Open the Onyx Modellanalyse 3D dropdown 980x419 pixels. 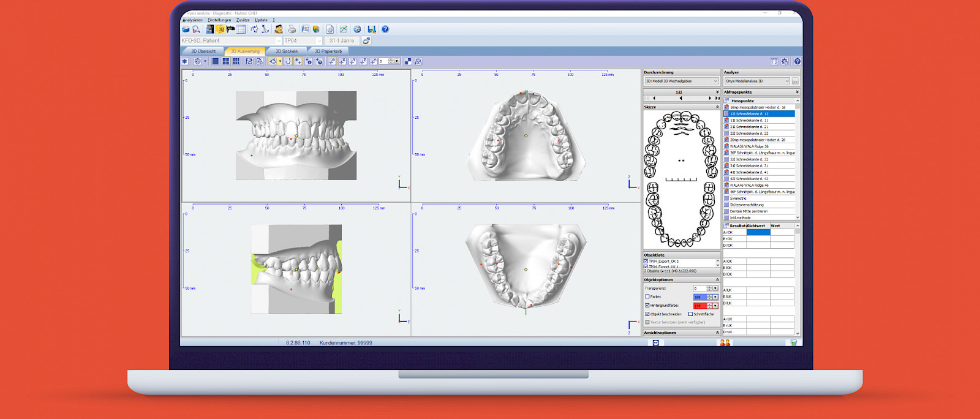coord(757,81)
